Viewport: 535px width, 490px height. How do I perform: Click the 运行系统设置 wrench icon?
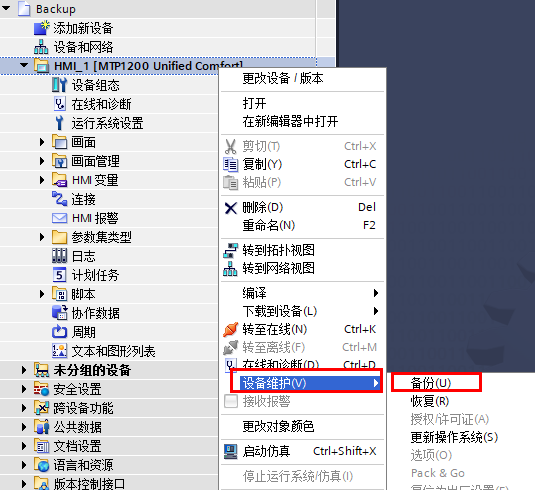pyautogui.click(x=59, y=123)
